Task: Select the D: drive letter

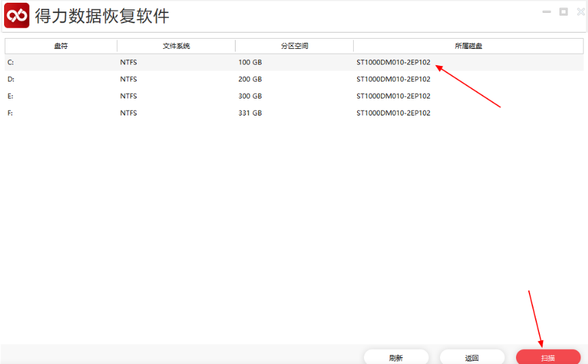Action: [x=11, y=79]
